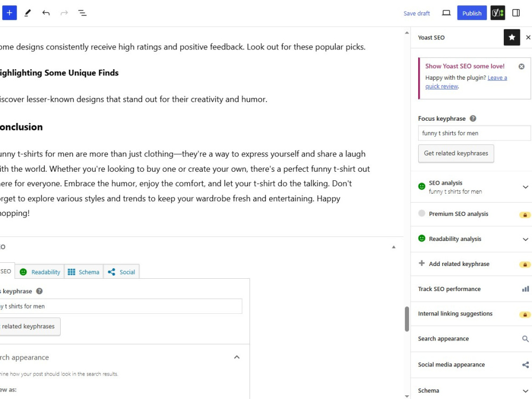Dismiss the Show Yoast SEO some love notice
Viewport: 532px width, 399px height.
coord(521,66)
